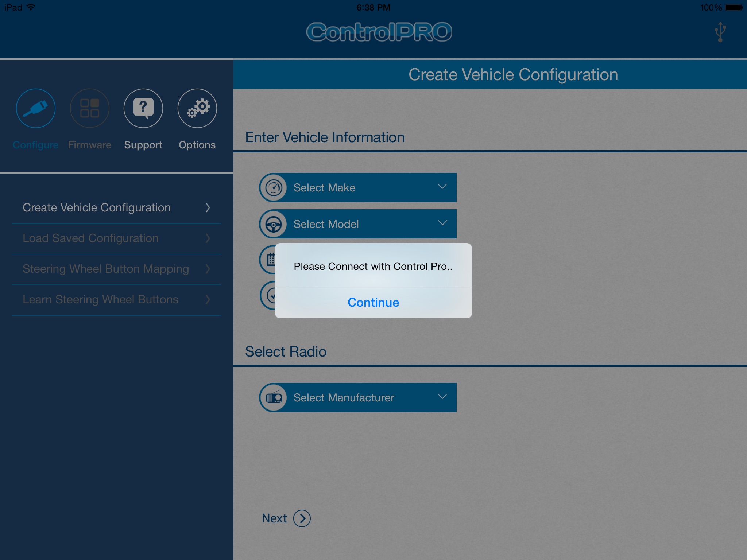
Task: Tap the USB connection status icon
Action: [720, 32]
